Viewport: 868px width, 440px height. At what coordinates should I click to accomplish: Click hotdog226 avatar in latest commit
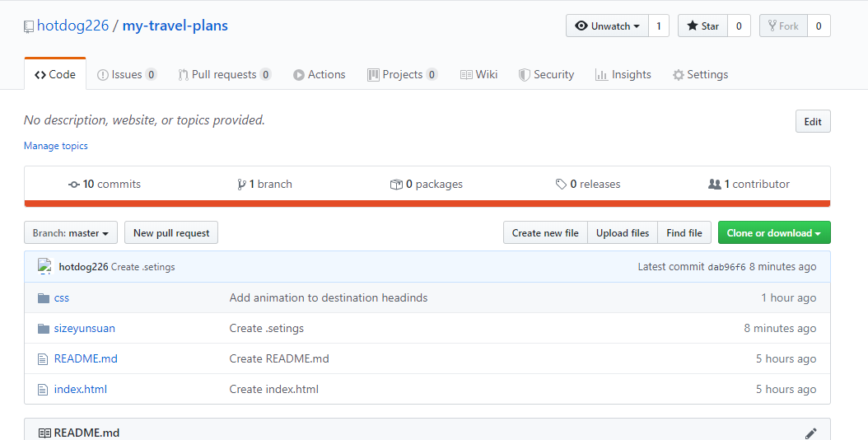[x=45, y=266]
